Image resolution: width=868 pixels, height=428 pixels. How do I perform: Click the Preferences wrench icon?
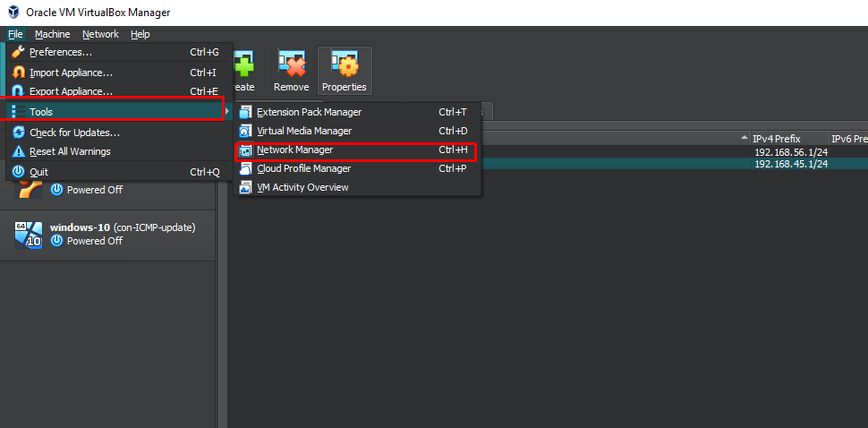tap(19, 52)
